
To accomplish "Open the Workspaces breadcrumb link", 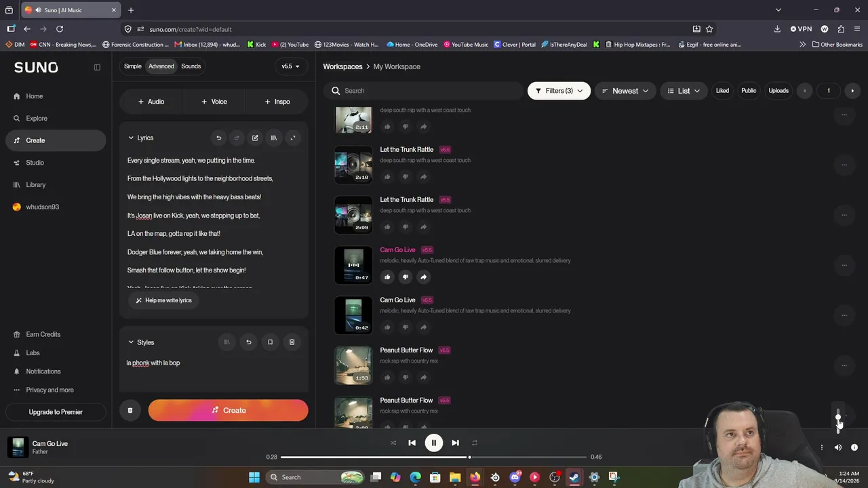I will click(342, 66).
